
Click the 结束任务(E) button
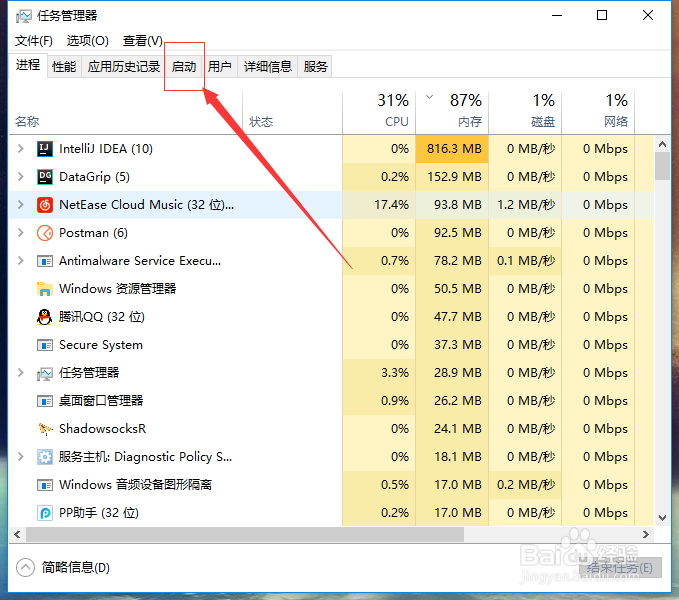[x=620, y=568]
